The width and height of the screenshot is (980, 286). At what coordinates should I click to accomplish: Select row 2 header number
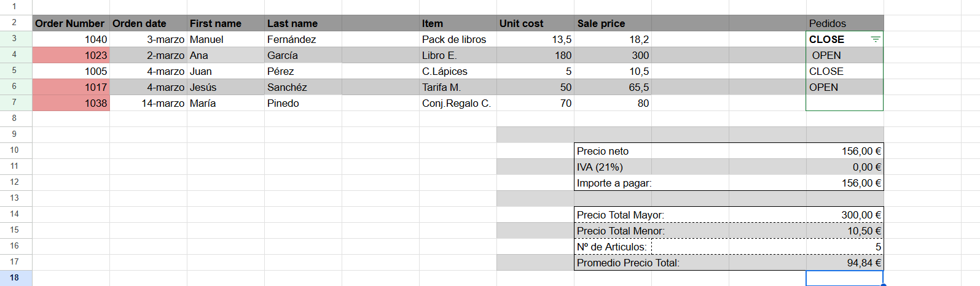tap(14, 23)
